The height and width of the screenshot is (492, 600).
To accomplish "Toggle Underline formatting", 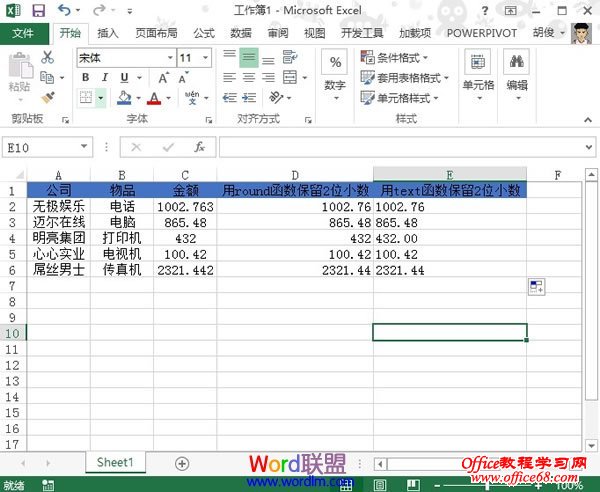I will pyautogui.click(x=124, y=78).
